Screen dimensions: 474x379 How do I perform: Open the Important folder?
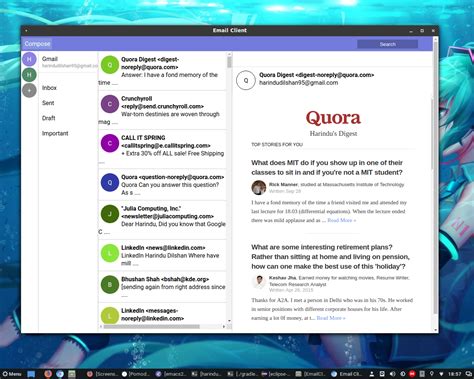pyautogui.click(x=55, y=133)
